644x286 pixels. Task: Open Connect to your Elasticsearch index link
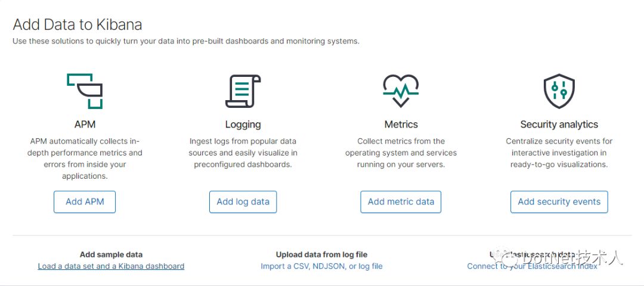[x=532, y=266]
